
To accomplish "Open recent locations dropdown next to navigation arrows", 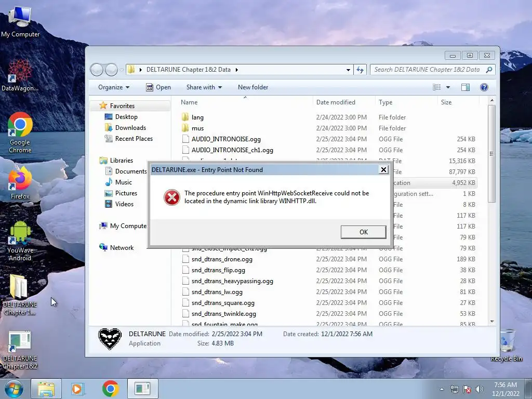I will pyautogui.click(x=122, y=70).
